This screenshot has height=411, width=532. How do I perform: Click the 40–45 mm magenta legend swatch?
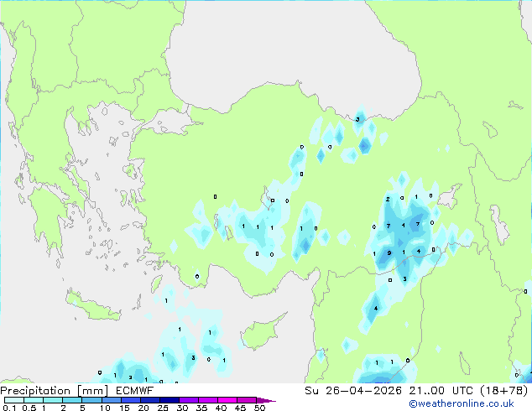click(x=227, y=400)
